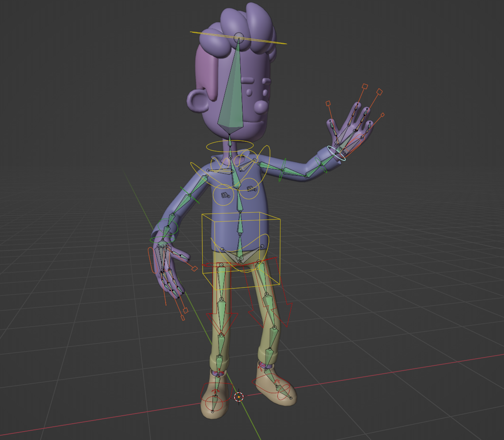Click the 3D cursor near the feet
This screenshot has height=440, width=504.
[x=239, y=397]
